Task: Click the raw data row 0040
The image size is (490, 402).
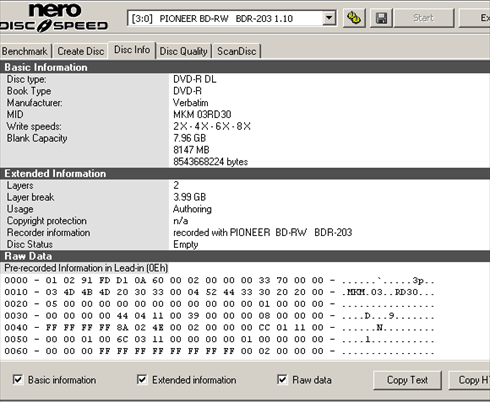Action: [x=219, y=328]
